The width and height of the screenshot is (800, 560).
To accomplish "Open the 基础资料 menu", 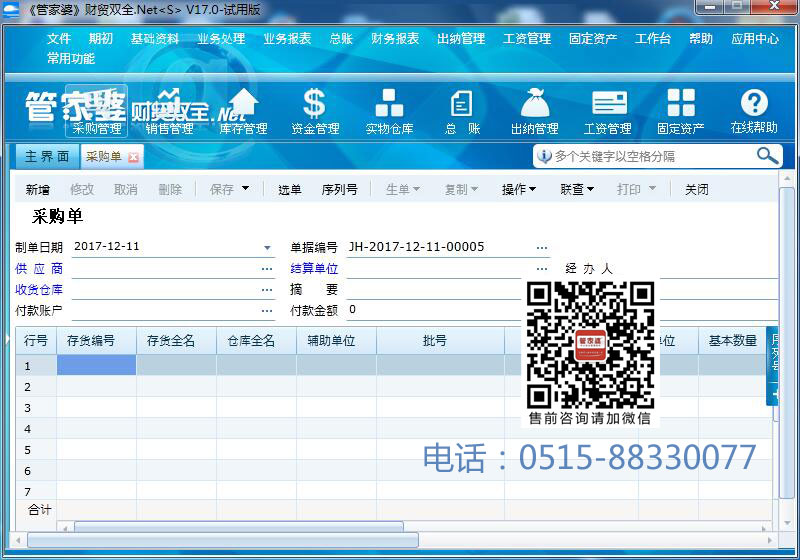I will coord(155,39).
